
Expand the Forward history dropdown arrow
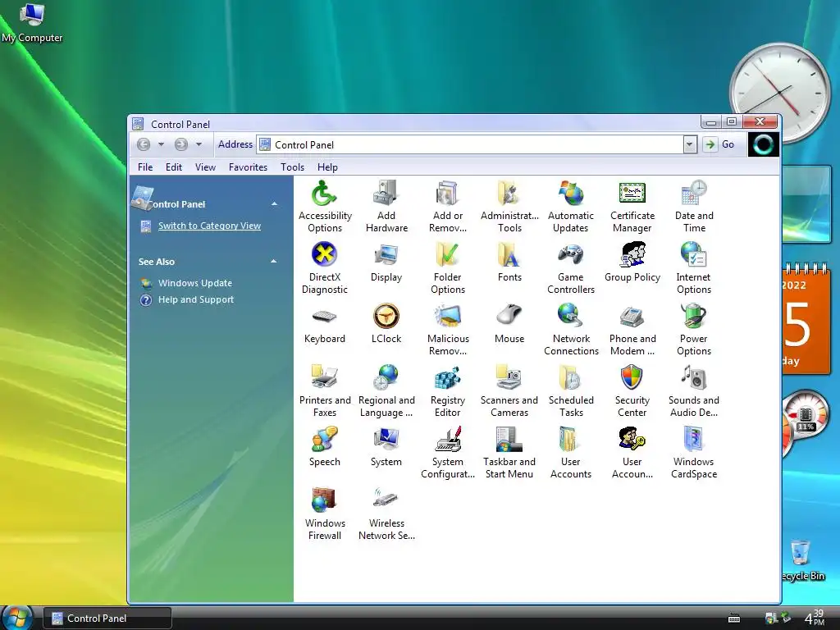(x=199, y=144)
